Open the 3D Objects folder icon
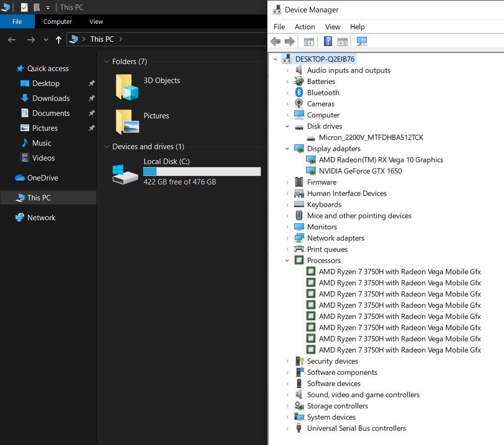Screen dimensions: 504x445 coord(127,87)
